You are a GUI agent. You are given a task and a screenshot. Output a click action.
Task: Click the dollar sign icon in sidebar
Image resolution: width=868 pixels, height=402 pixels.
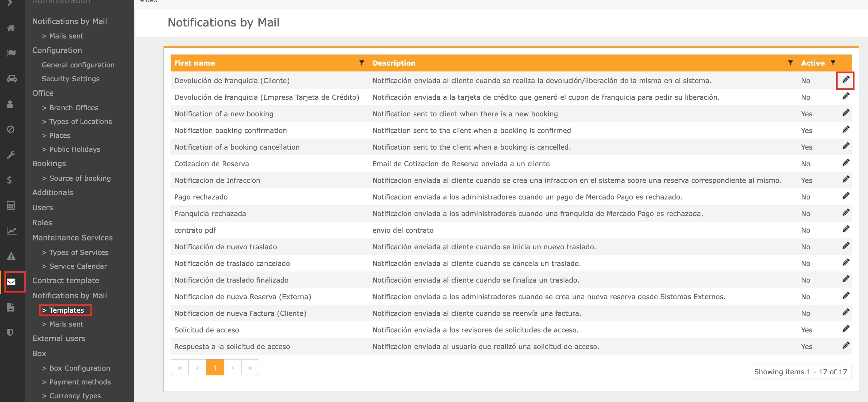pyautogui.click(x=10, y=180)
